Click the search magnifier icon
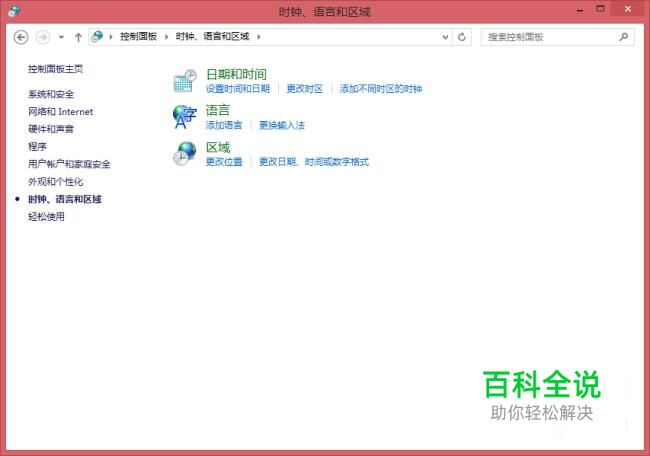650x456 pixels. [x=623, y=37]
